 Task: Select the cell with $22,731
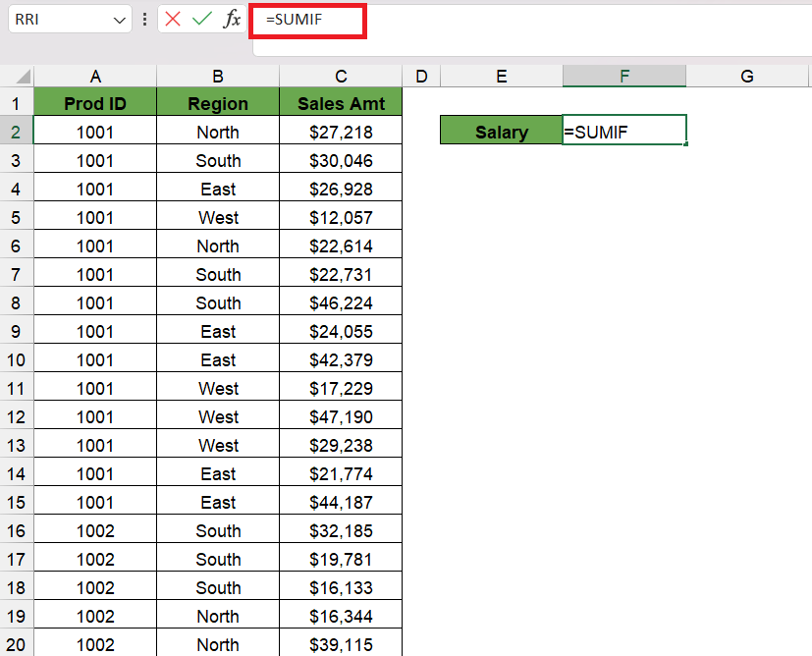tap(341, 274)
